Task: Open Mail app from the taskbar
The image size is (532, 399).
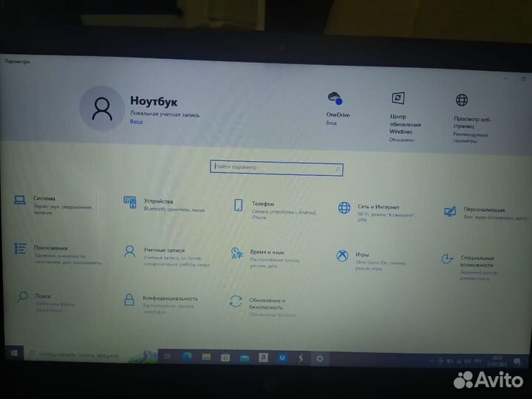Action: [x=245, y=358]
